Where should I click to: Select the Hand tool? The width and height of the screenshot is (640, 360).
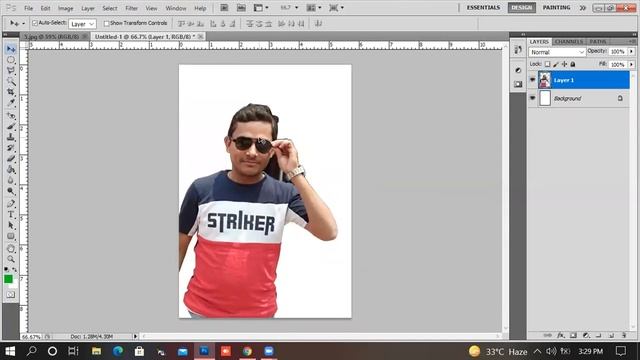(x=11, y=248)
